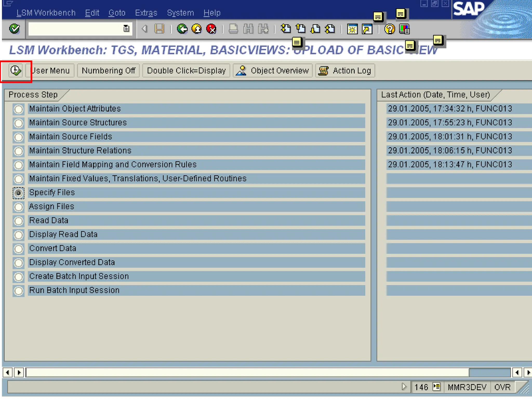The width and height of the screenshot is (532, 399).
Task: Click the First Page navigation icon
Action: tap(286, 29)
